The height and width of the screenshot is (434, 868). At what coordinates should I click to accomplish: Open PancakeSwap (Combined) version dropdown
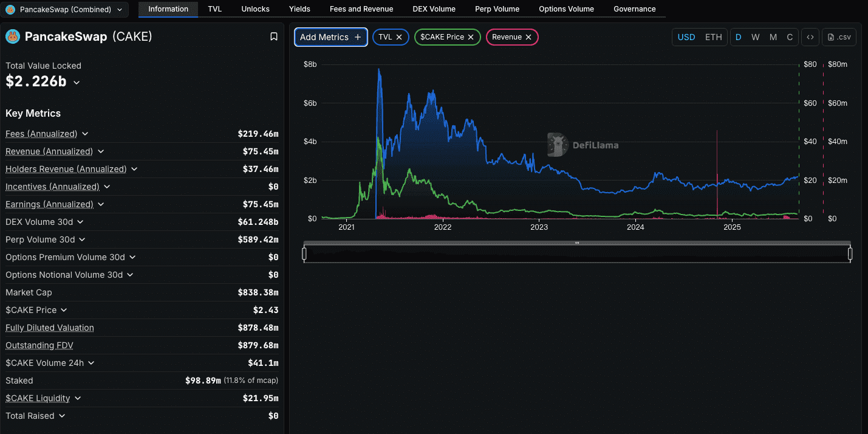coord(64,9)
